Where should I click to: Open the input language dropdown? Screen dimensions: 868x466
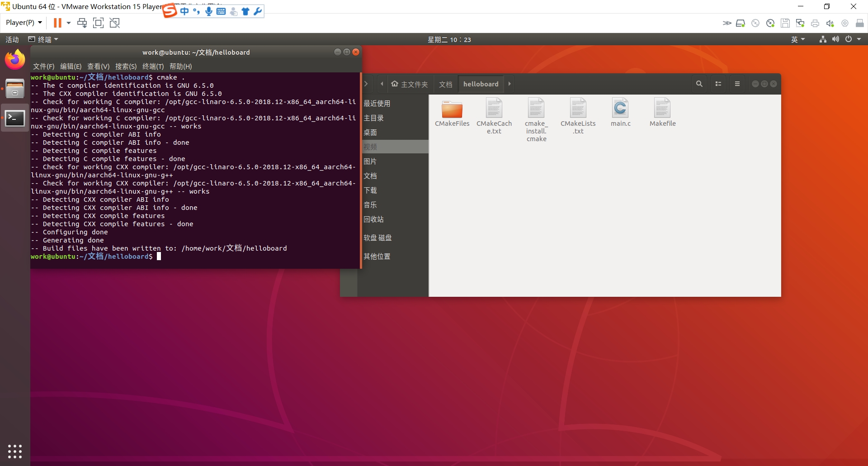coord(797,39)
